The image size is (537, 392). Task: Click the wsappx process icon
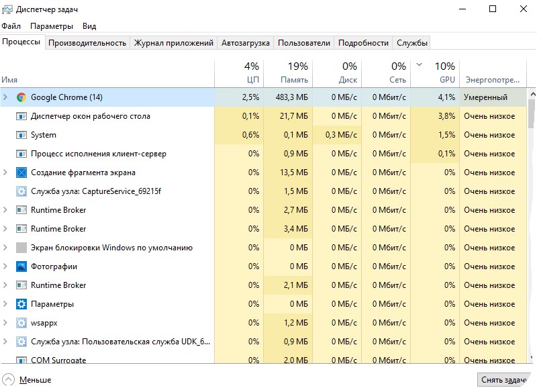point(21,323)
